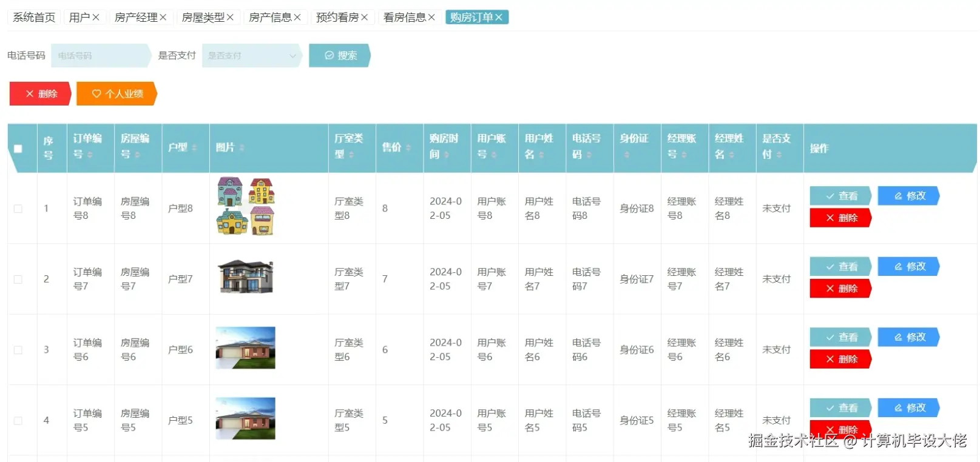The image size is (980, 462).
Task: Open the 是否支付 filter dropdown
Action: (x=251, y=55)
